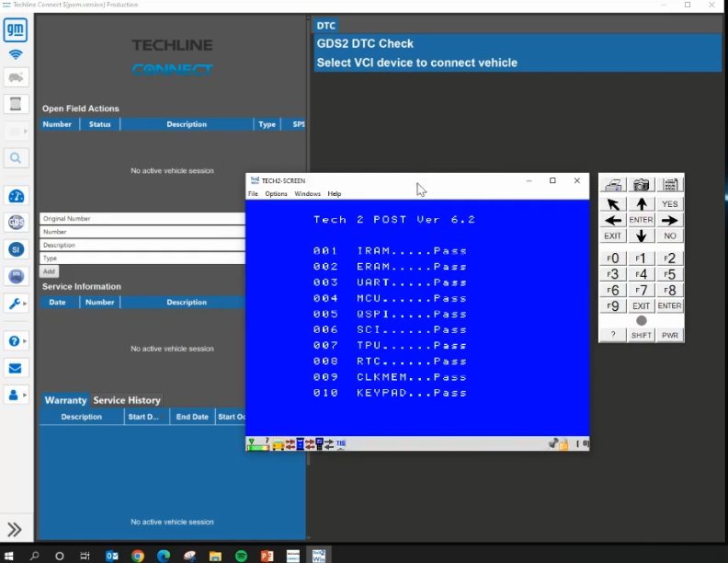Screen dimensions: 728x563
Task: Click the calculator-like keypad icon
Action: tap(669, 184)
